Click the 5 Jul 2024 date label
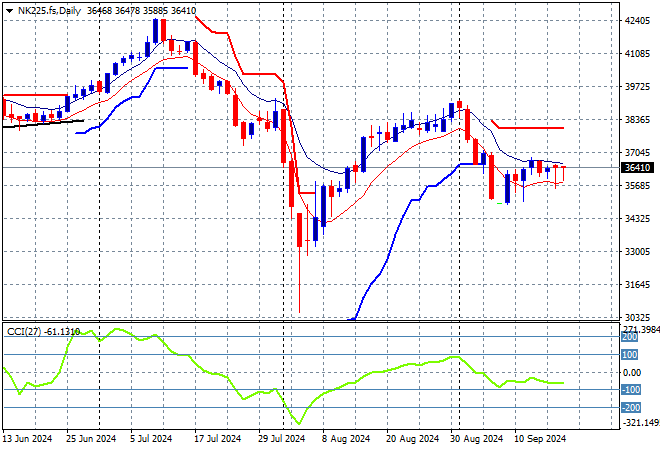This screenshot has height=450, width=660. click(x=151, y=439)
